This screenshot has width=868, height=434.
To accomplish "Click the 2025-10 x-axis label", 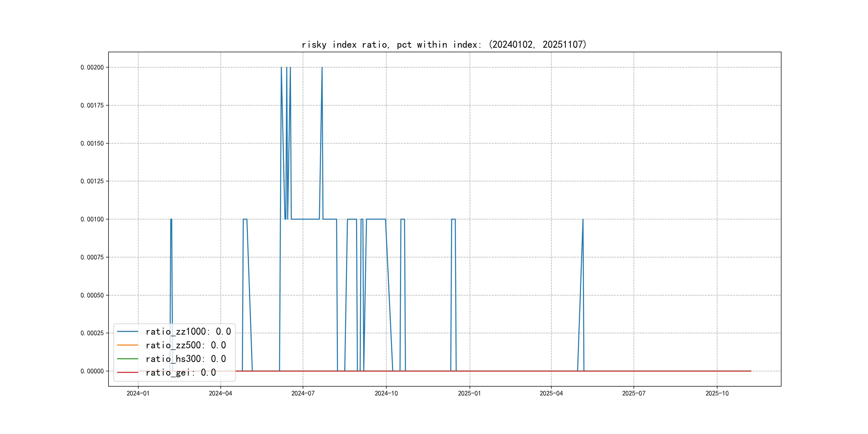I will coord(717,394).
